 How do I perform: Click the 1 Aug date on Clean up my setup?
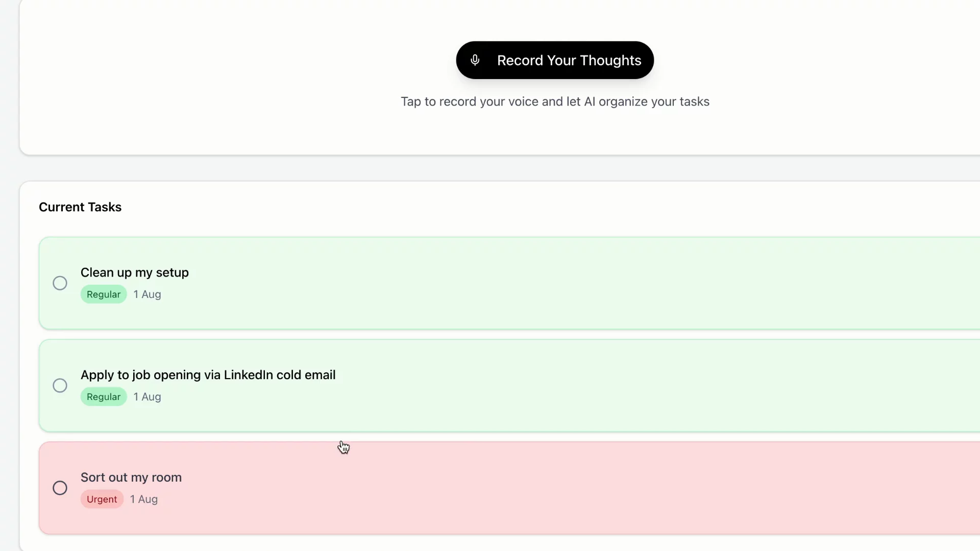click(147, 294)
